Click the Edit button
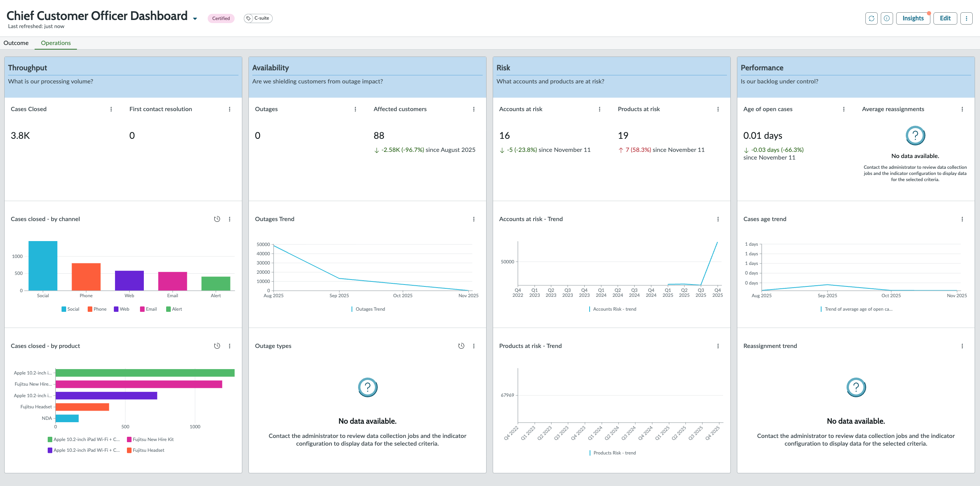980x486 pixels. (945, 18)
